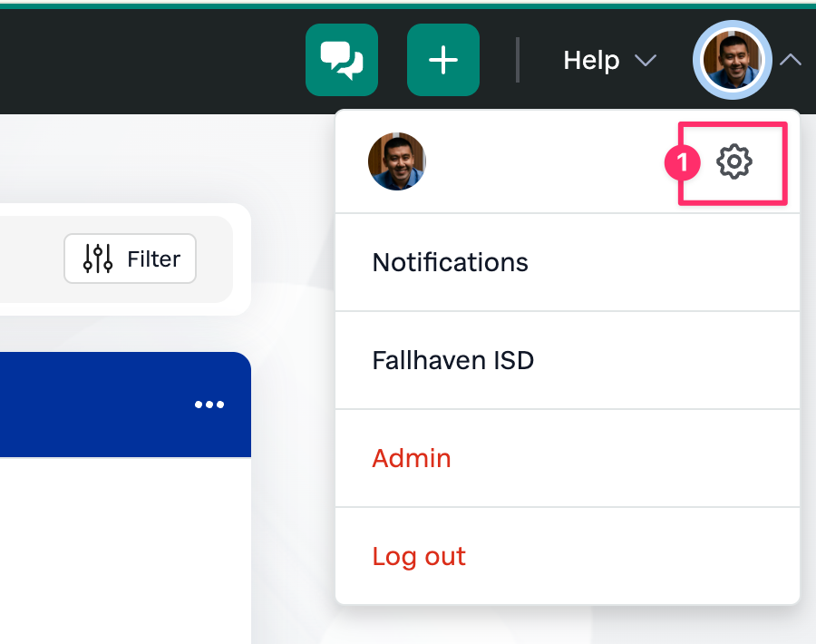Image resolution: width=816 pixels, height=644 pixels.
Task: Click the sliders icon in Filter button
Action: point(98,259)
